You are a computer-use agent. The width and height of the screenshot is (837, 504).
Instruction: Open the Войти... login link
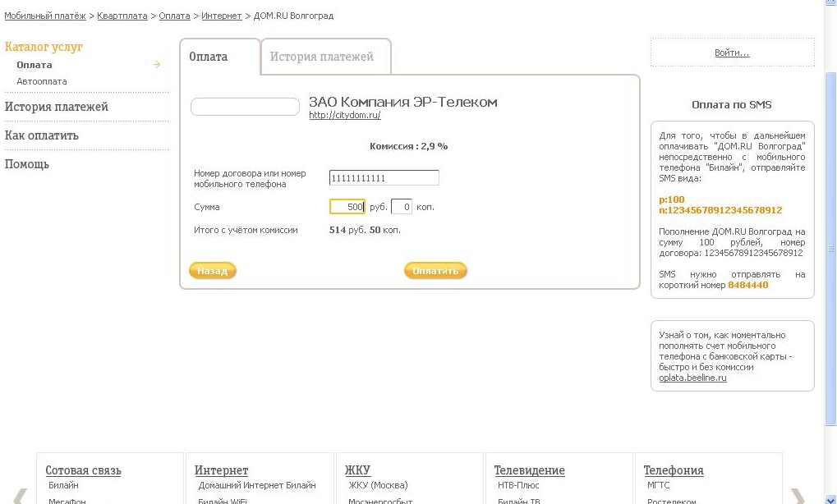click(x=732, y=53)
